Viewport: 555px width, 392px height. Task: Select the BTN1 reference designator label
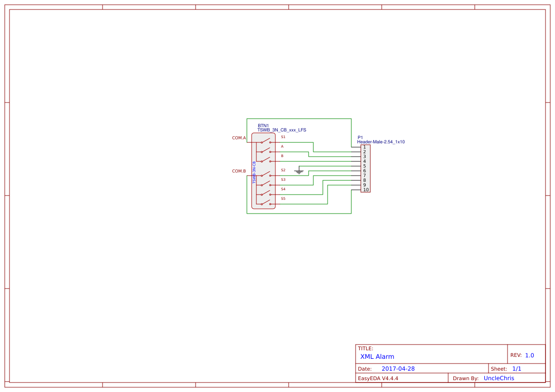point(263,125)
